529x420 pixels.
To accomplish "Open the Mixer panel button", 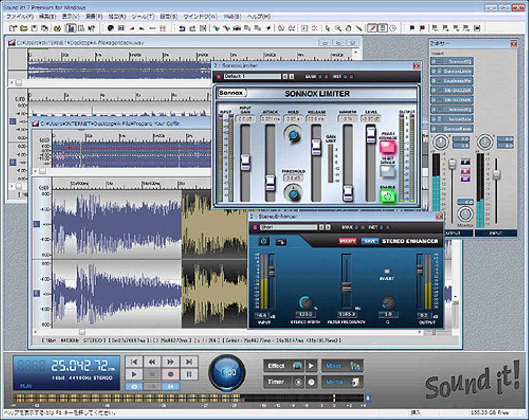I will pyautogui.click(x=342, y=366).
